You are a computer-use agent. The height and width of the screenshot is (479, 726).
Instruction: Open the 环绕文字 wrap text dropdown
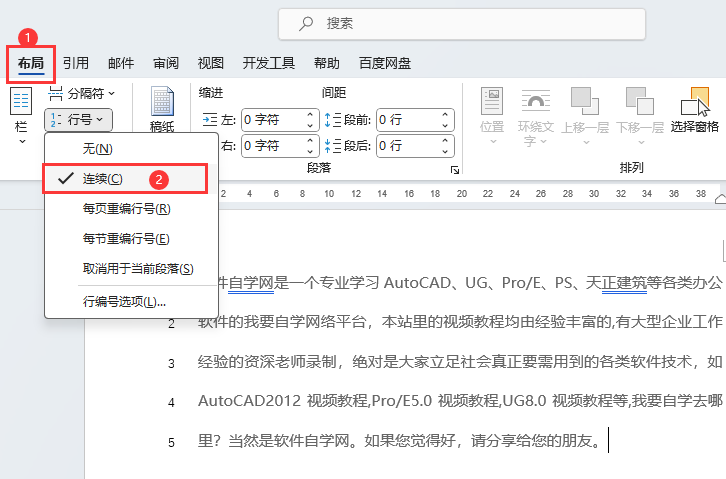pyautogui.click(x=535, y=118)
